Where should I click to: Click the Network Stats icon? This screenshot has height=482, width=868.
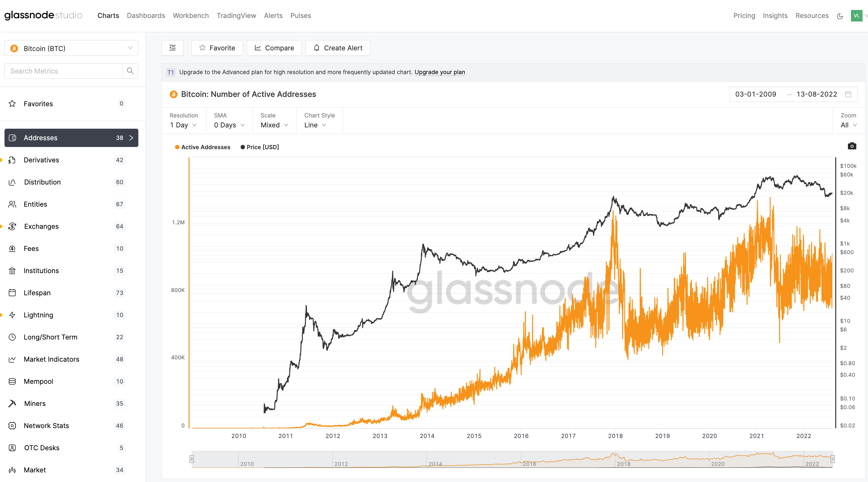[x=13, y=426]
